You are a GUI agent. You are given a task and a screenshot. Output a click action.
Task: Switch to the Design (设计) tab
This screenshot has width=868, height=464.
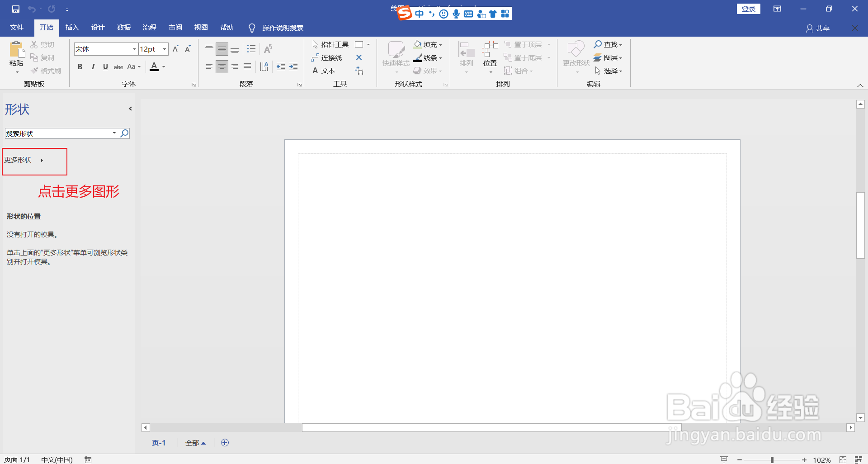[x=98, y=28]
